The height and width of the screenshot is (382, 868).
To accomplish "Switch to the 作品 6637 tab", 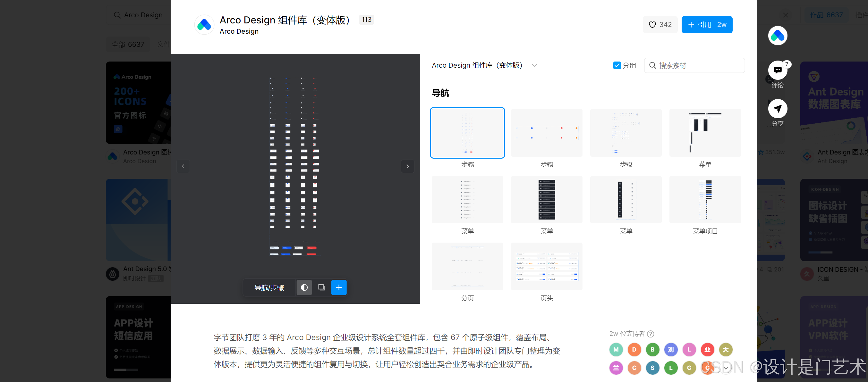I will pyautogui.click(x=827, y=15).
